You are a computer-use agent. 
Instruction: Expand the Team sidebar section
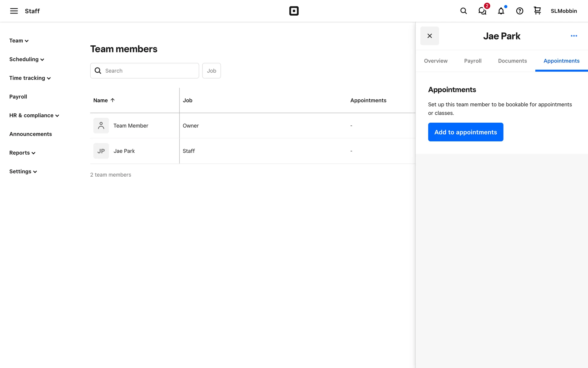tap(19, 41)
